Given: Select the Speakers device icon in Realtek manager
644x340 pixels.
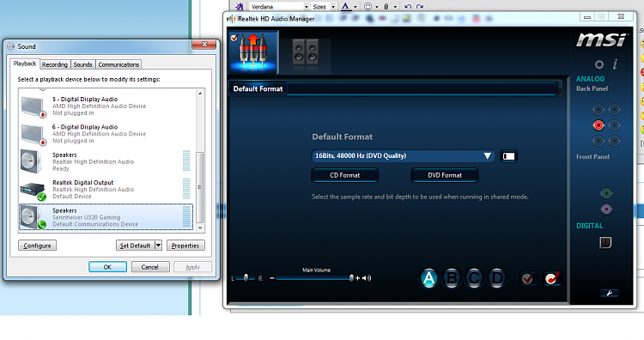Looking at the screenshot, I should point(305,52).
